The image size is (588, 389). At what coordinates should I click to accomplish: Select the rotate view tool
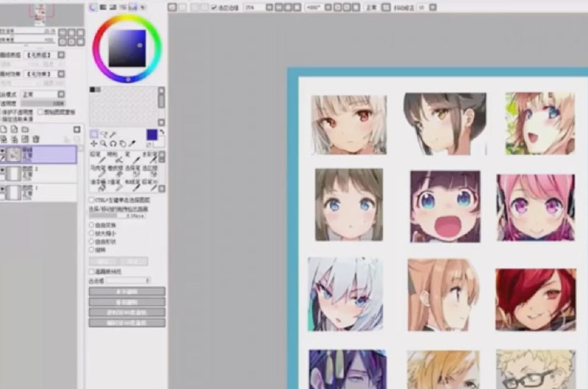113,143
